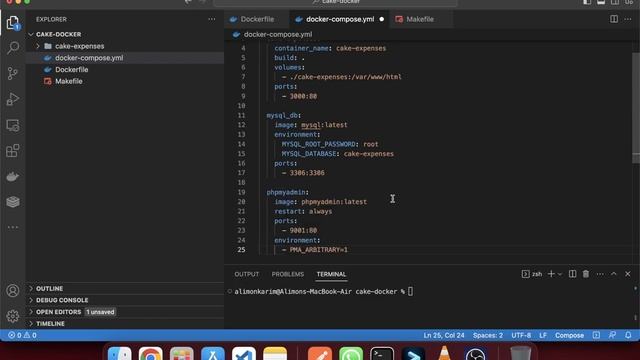Change language mode via Compose

click(x=569, y=335)
